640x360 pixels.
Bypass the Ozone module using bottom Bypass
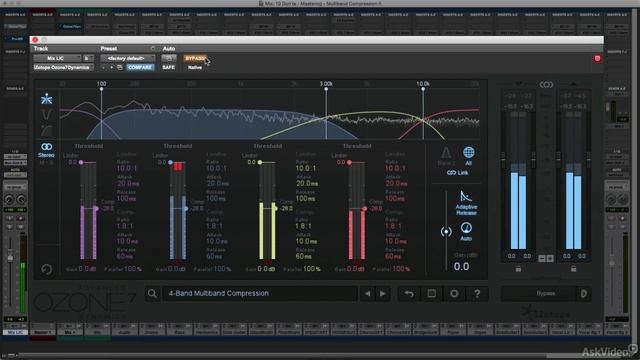coord(545,293)
